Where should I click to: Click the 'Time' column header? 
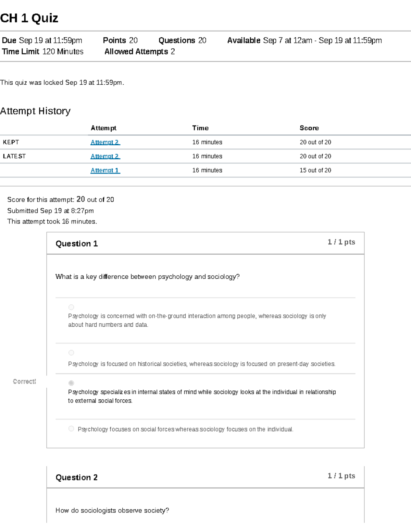[x=200, y=128]
